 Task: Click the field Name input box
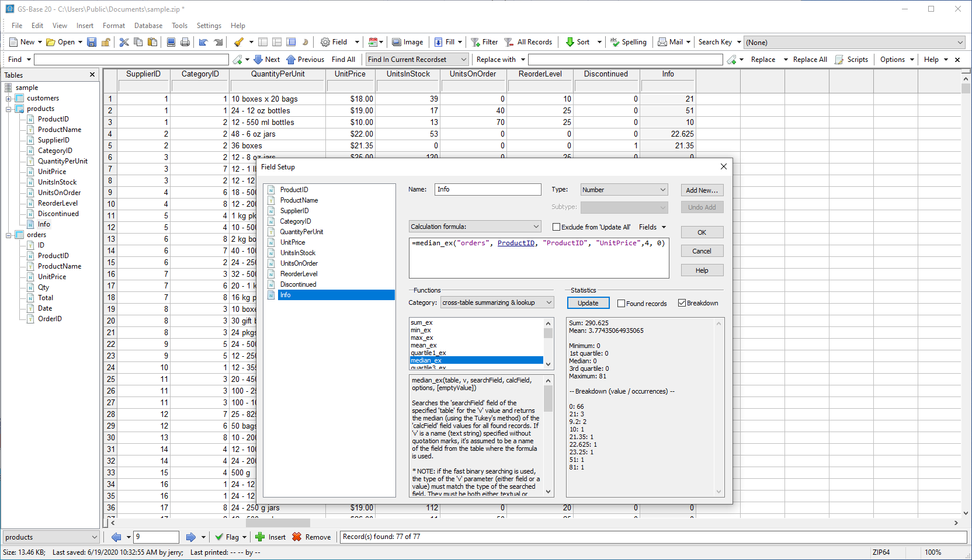488,189
